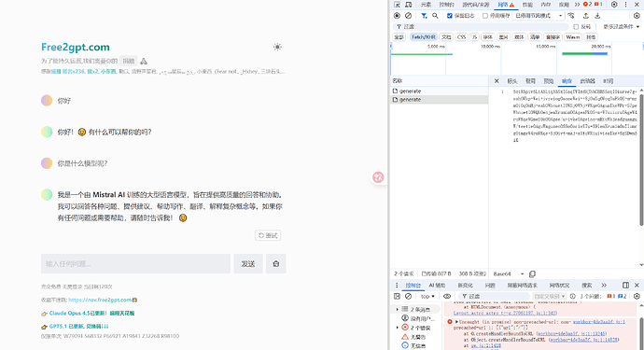
Task: Copy response content icon next to Base64
Action: point(532,274)
